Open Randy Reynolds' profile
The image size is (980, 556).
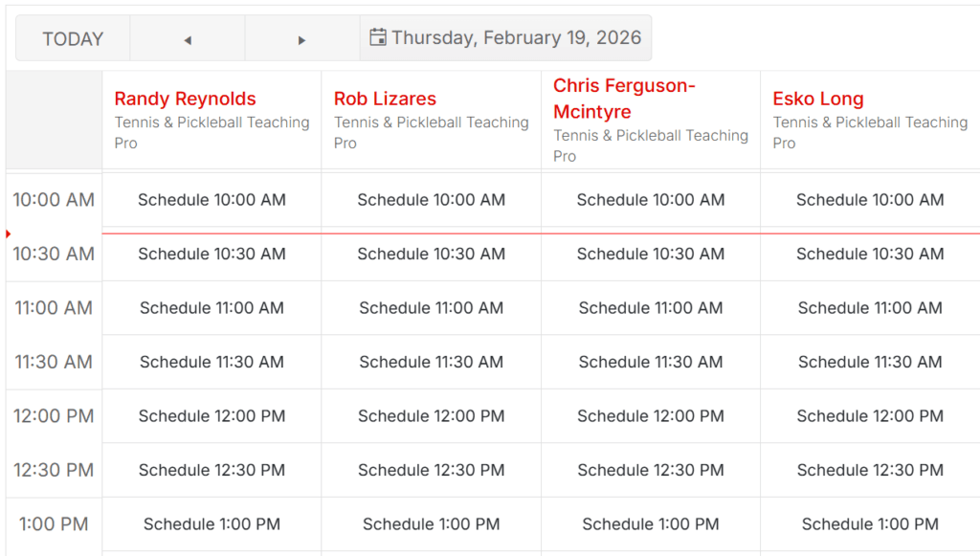pos(185,99)
